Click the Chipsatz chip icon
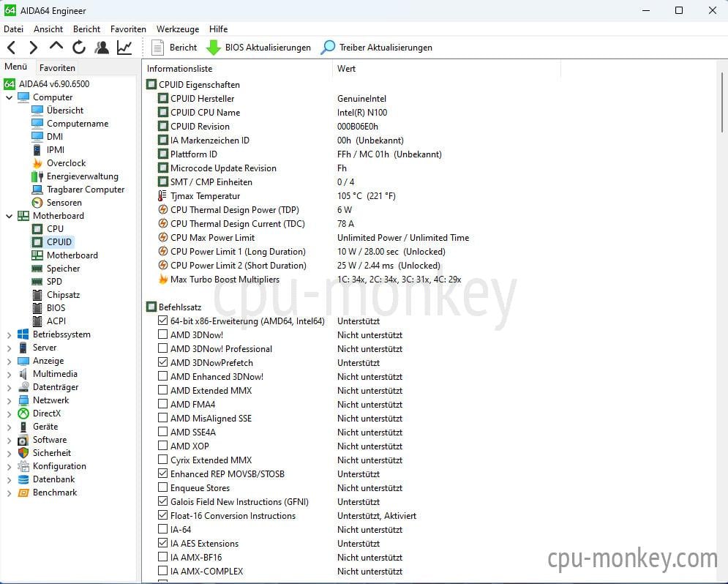The image size is (728, 584). pyautogui.click(x=37, y=295)
